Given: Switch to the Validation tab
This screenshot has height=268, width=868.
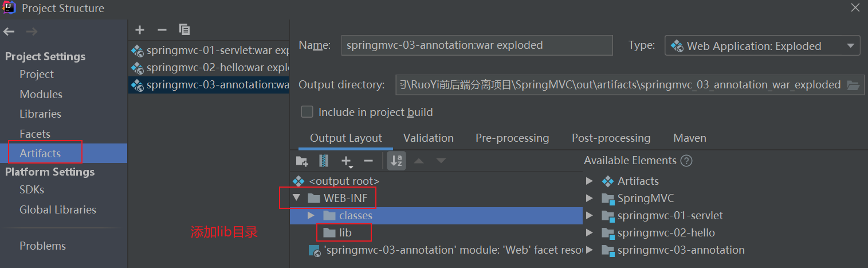Looking at the screenshot, I should (x=428, y=138).
